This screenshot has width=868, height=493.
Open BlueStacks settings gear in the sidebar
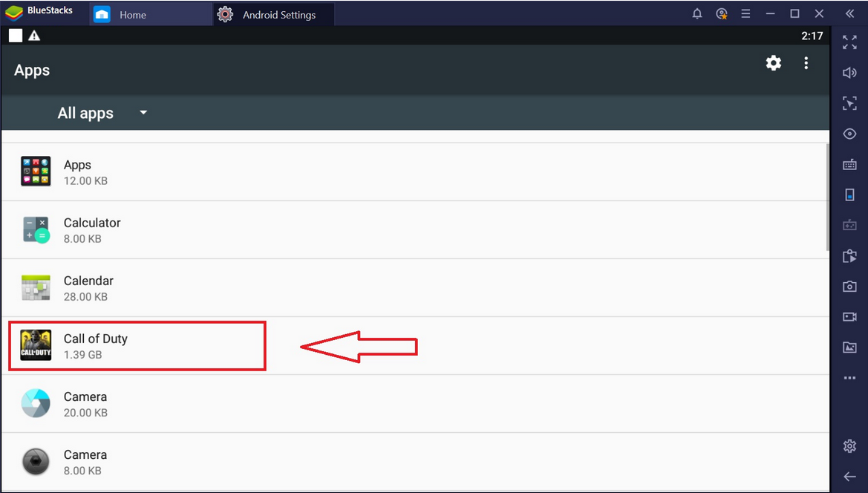849,446
